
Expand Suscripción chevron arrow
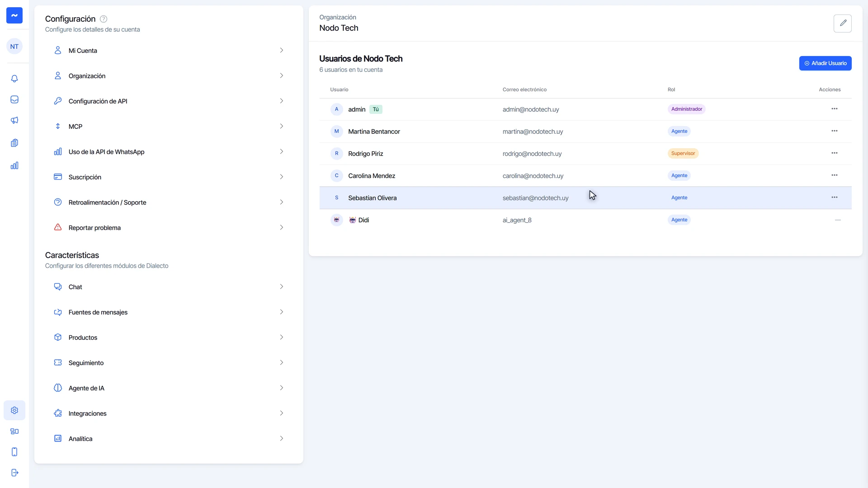click(281, 177)
